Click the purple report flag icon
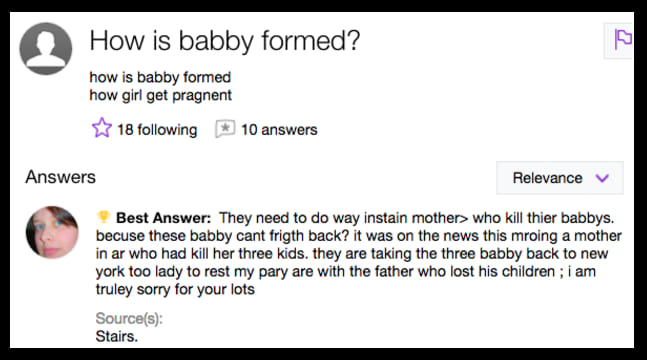This screenshot has height=360, width=647. click(x=623, y=40)
